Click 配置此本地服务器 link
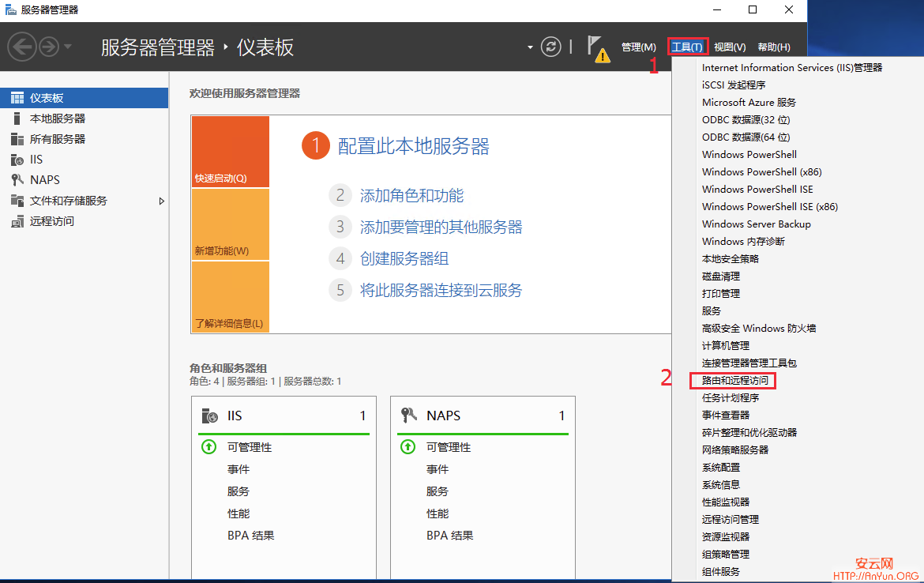 tap(413, 146)
